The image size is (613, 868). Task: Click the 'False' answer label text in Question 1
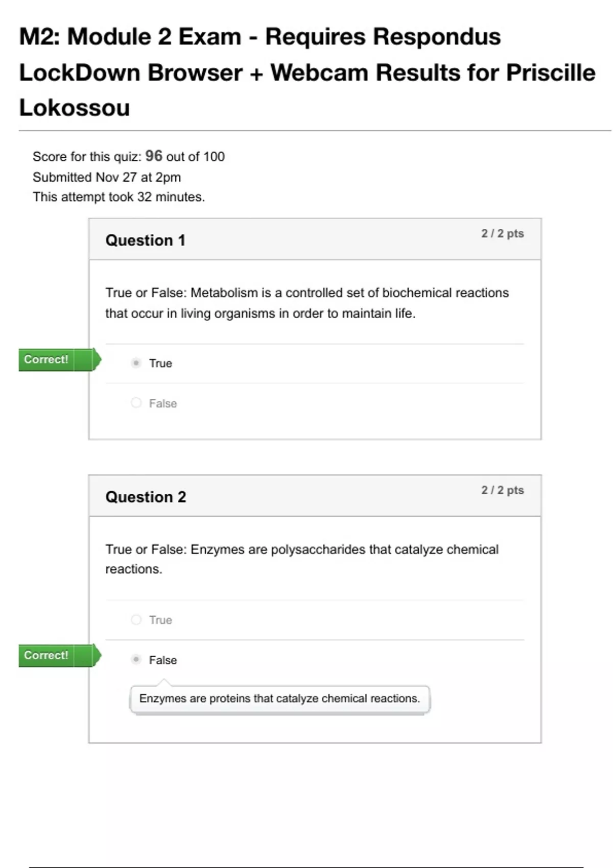[x=163, y=403]
